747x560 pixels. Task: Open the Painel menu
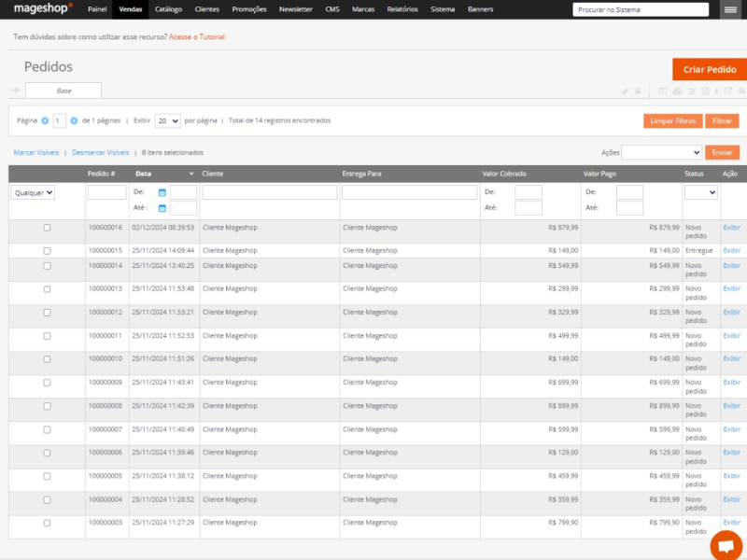[97, 9]
